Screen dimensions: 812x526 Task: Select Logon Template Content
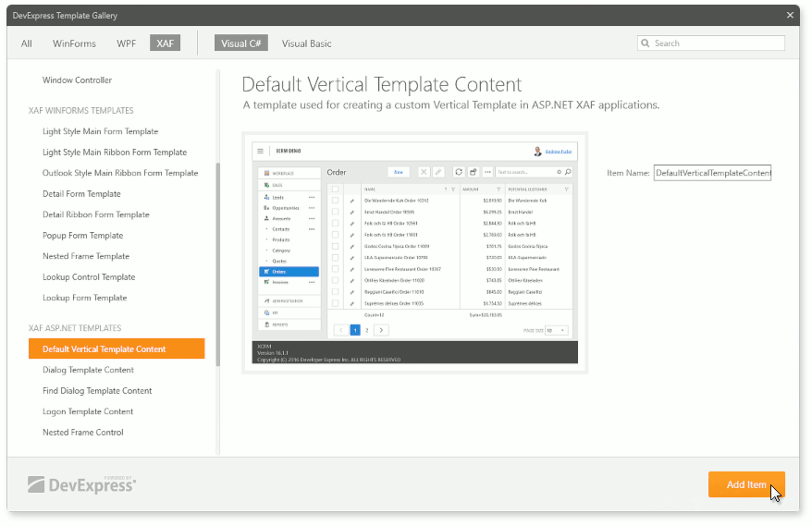88,411
